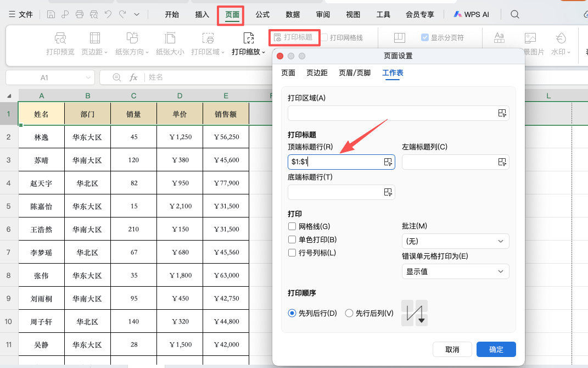Open the 视图 ribbon tab

point(353,14)
